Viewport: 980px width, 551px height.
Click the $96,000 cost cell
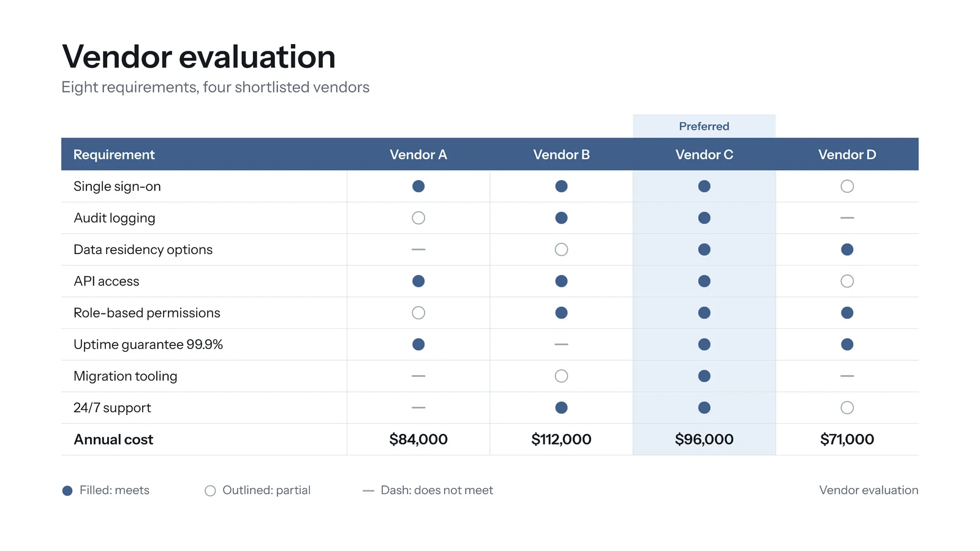pos(704,440)
